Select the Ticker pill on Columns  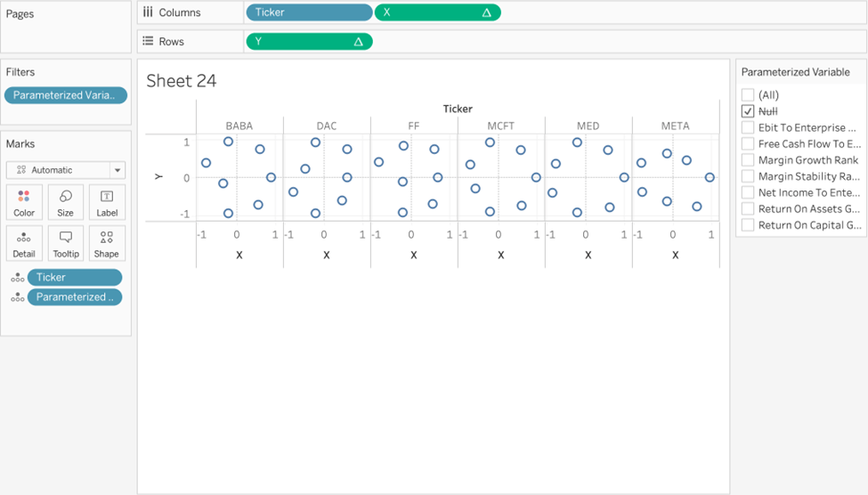(x=310, y=12)
